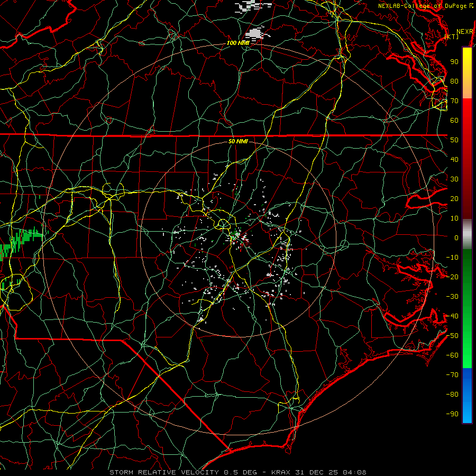This screenshot has width=476, height=476.
Task: Click the 20 value on velocity scale
Action: 454,199
